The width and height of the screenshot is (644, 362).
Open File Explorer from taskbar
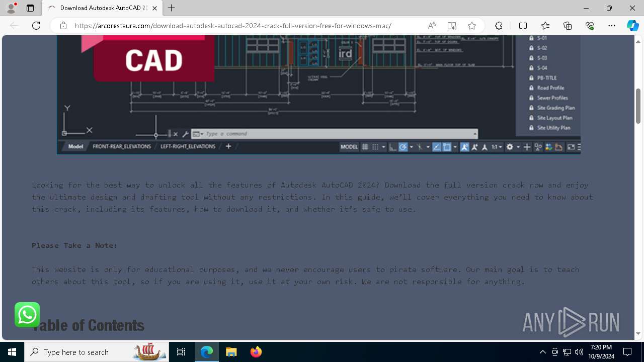(x=231, y=352)
